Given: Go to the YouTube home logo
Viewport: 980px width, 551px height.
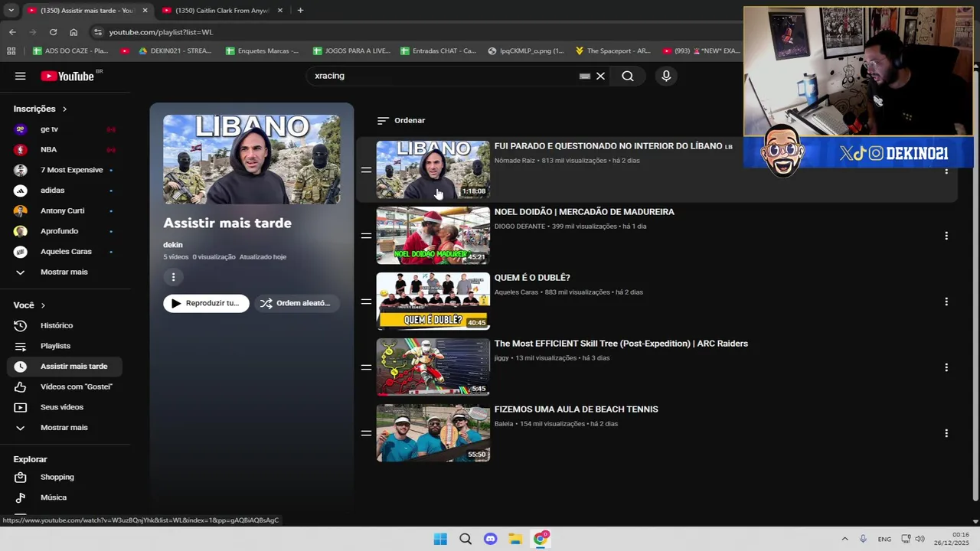Looking at the screenshot, I should 67,76.
